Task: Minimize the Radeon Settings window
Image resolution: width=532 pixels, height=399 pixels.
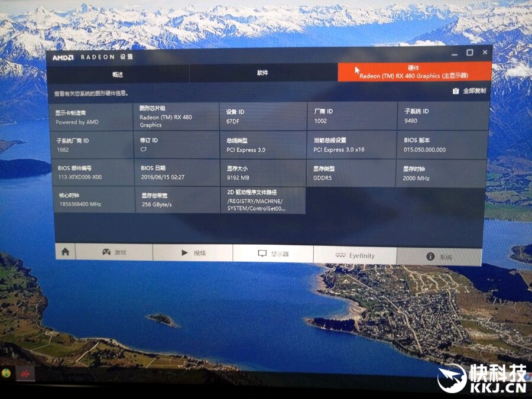Action: point(455,54)
